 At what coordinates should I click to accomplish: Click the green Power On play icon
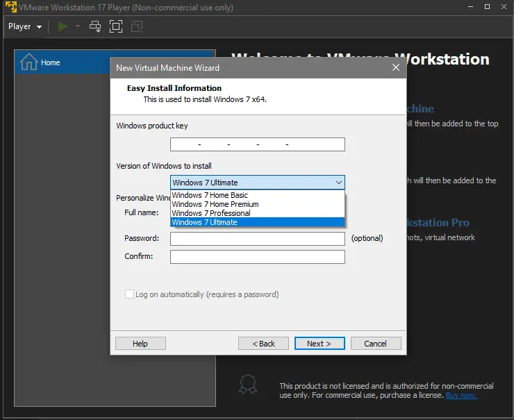tap(63, 26)
